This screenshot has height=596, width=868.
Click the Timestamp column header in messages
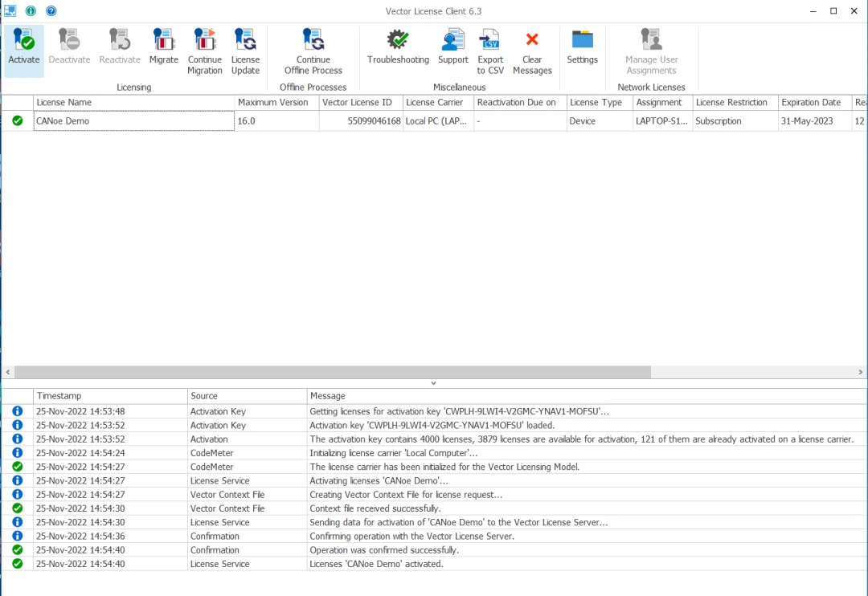110,396
